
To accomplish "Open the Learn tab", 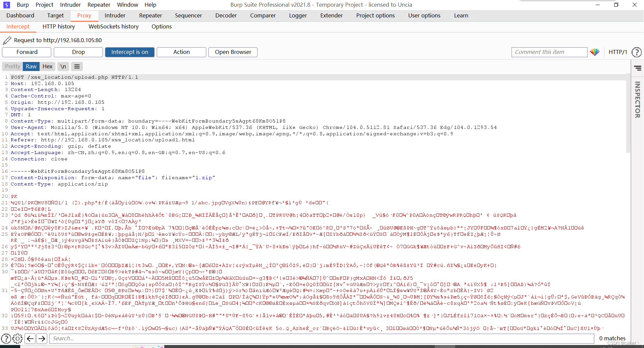I will click(461, 15).
